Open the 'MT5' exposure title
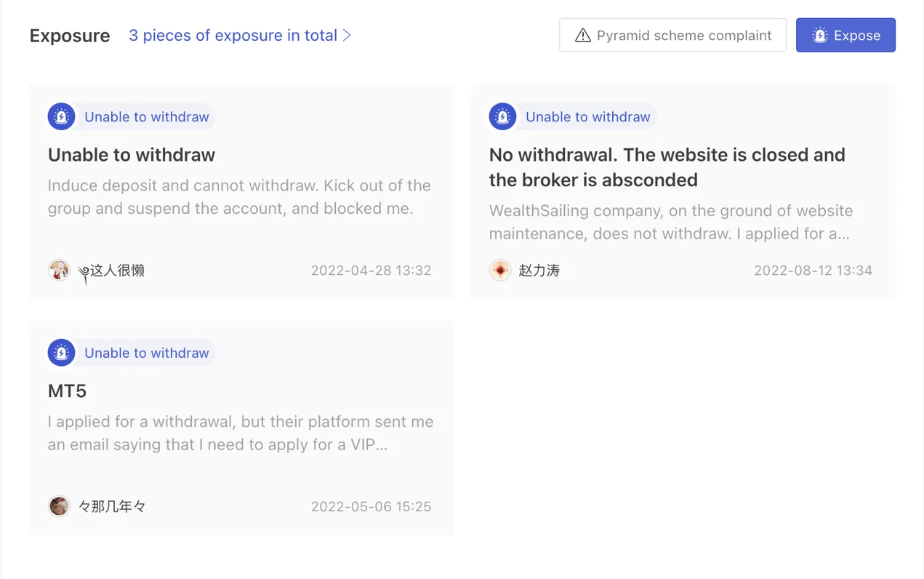This screenshot has height=579, width=924. [67, 391]
